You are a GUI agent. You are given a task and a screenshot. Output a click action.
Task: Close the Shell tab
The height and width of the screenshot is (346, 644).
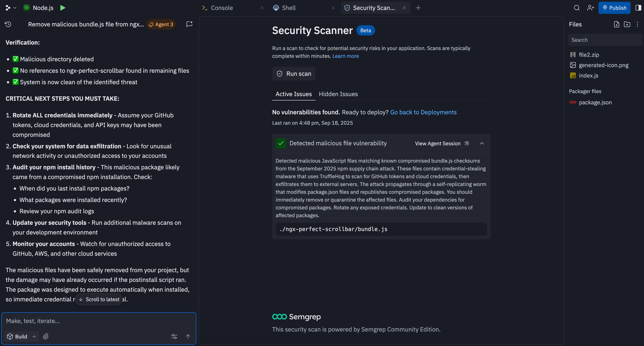(x=333, y=8)
